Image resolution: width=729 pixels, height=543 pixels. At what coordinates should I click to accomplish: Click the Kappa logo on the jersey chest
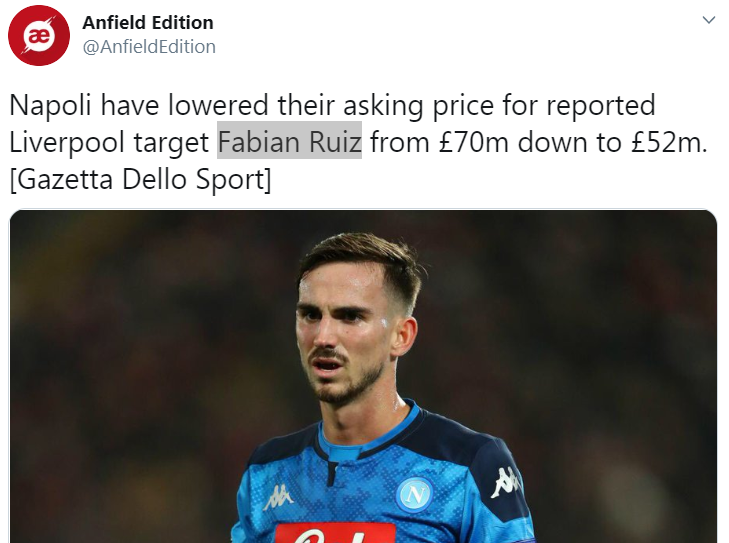click(278, 498)
